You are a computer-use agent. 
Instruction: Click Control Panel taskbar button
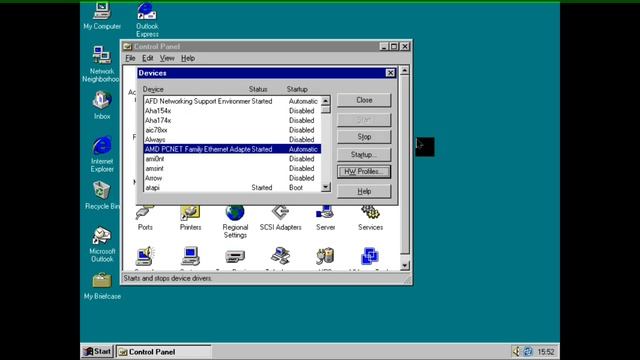pos(164,351)
